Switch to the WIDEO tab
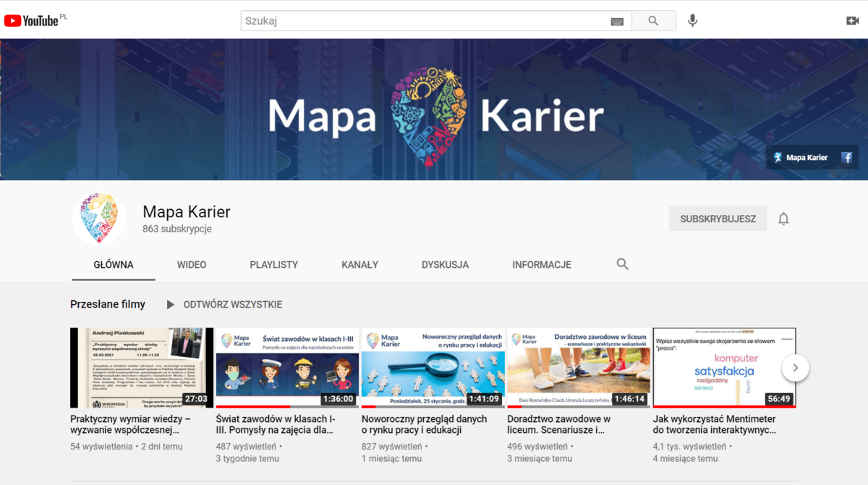This screenshot has width=868, height=485. pos(192,265)
